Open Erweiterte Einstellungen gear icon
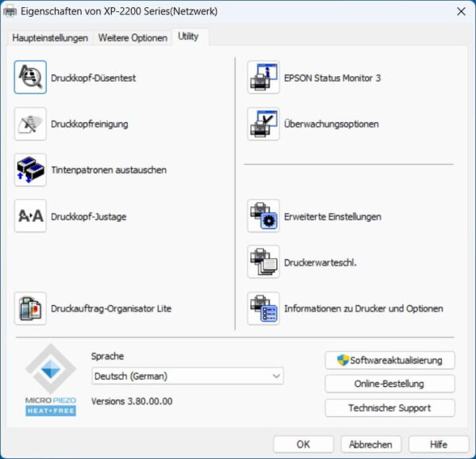The width and height of the screenshot is (476, 459). coord(263,216)
